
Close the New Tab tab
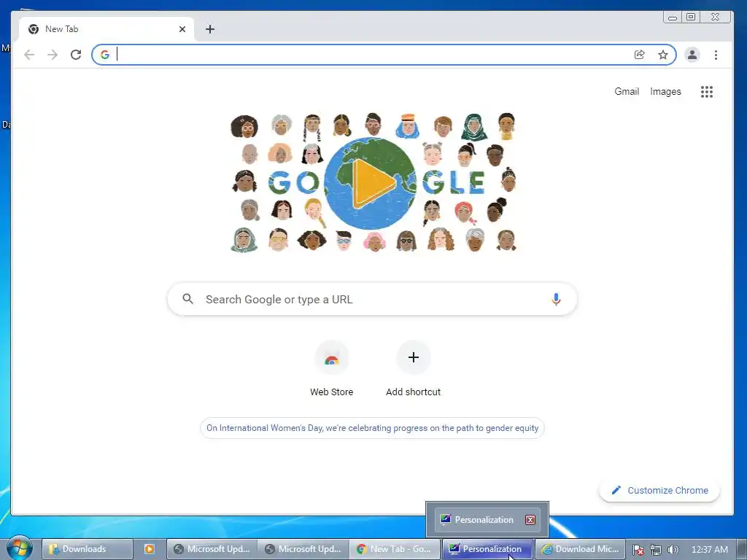182,29
